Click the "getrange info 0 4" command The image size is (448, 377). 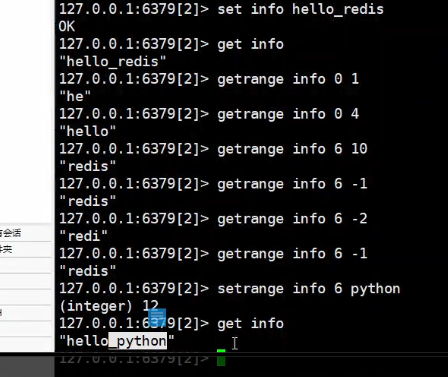click(288, 114)
